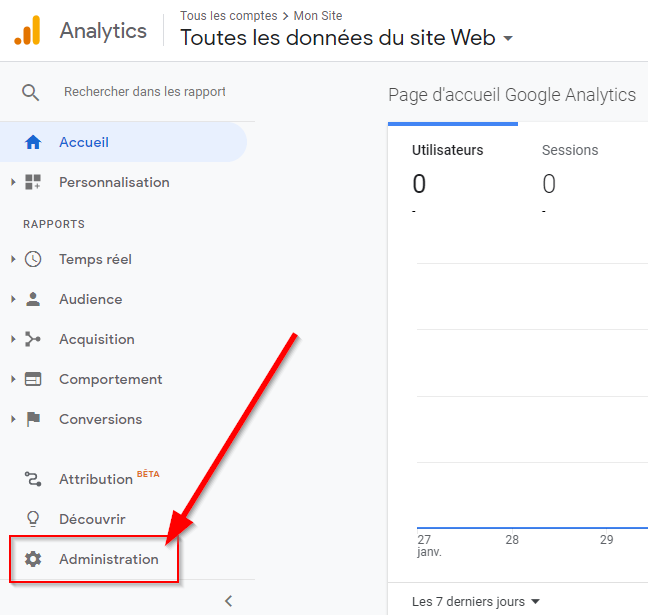Click the Rechercher dans les rapports field
The width and height of the screenshot is (648, 615).
[x=145, y=92]
